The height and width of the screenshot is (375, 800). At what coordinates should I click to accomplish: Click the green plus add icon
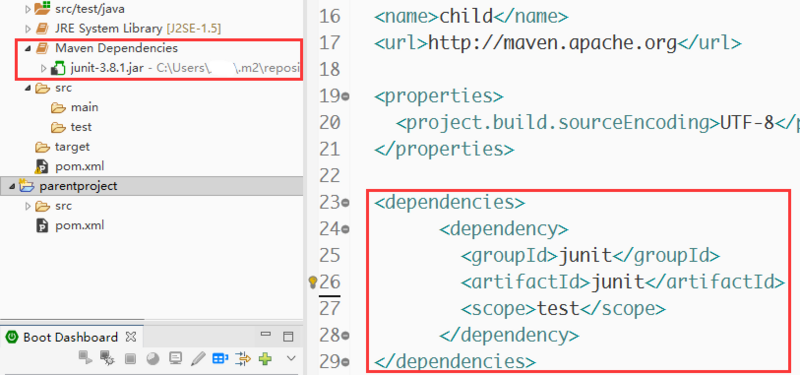pos(265,359)
